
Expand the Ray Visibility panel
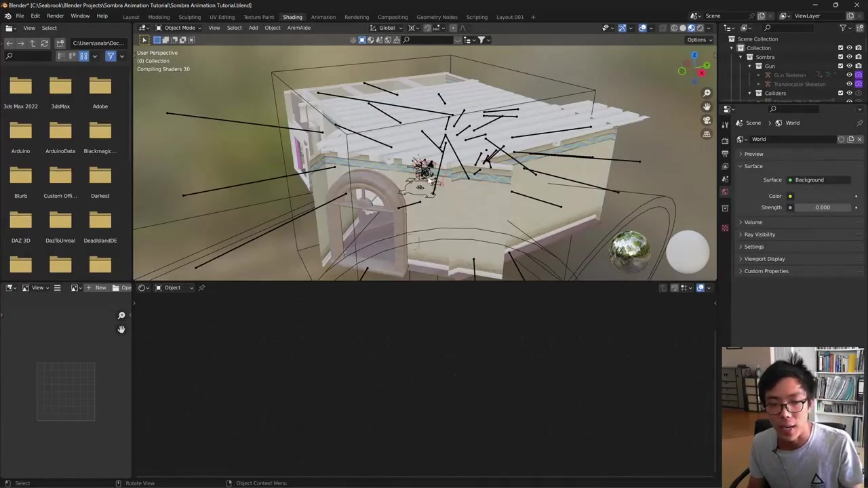pyautogui.click(x=759, y=235)
